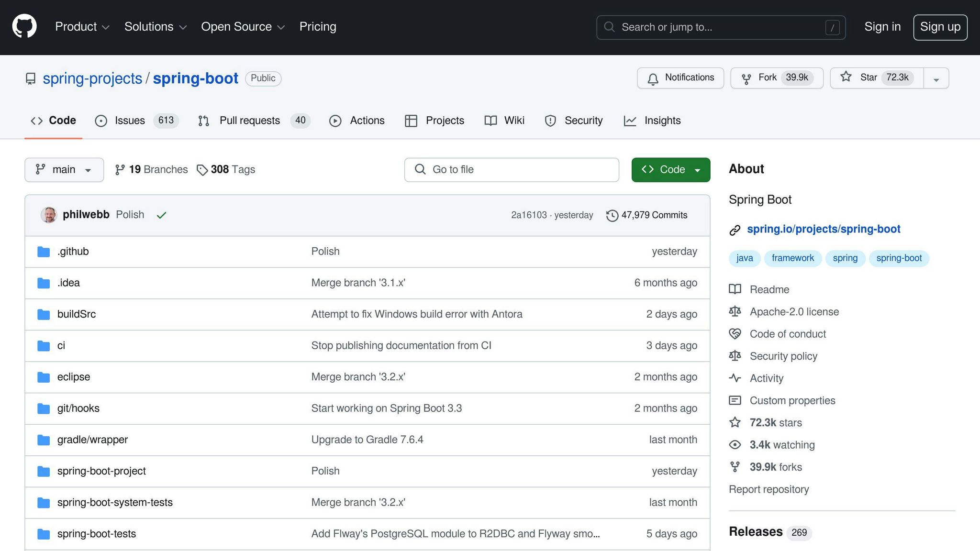The image size is (980, 551).
Task: Click the GitHub logo in top left
Action: tap(24, 25)
